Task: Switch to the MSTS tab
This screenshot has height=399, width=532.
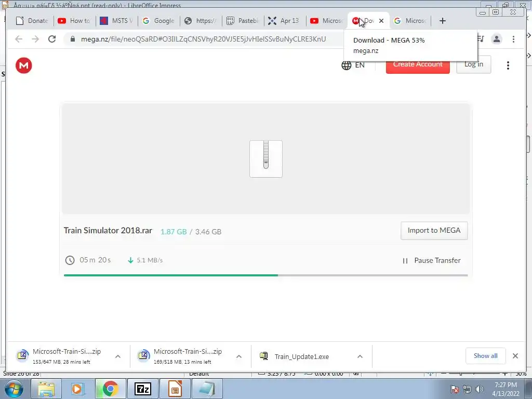Action: (117, 21)
